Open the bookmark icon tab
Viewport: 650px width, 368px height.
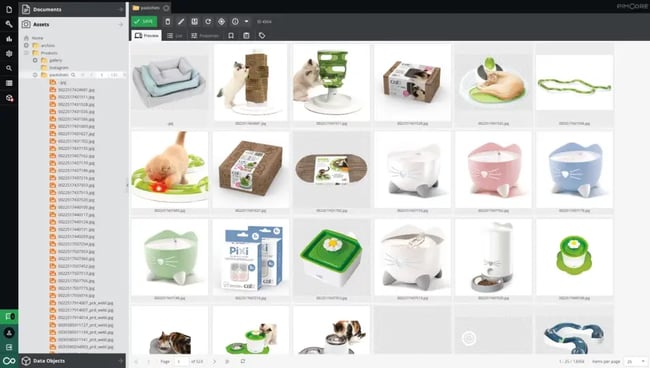231,36
